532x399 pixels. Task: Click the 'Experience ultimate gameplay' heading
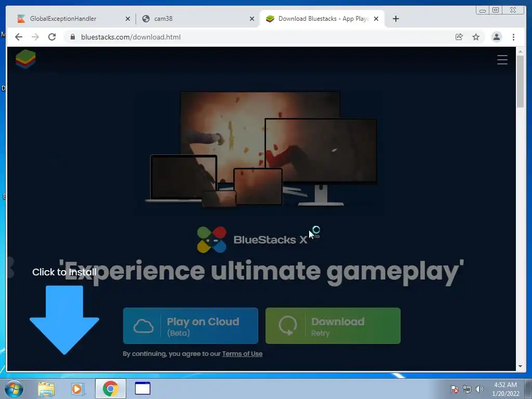click(x=261, y=272)
